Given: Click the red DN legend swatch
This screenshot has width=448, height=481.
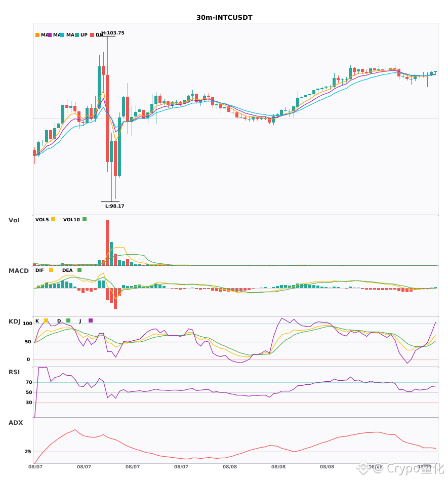Looking at the screenshot, I should point(92,35).
